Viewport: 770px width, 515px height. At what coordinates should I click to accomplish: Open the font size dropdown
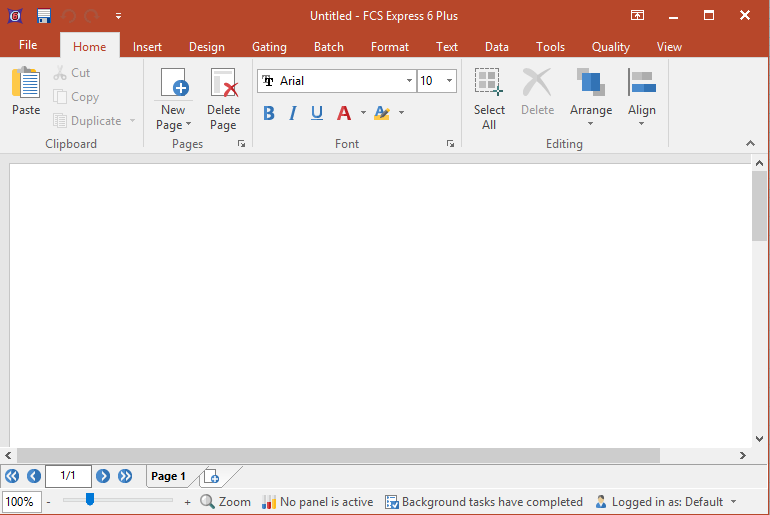pos(449,81)
